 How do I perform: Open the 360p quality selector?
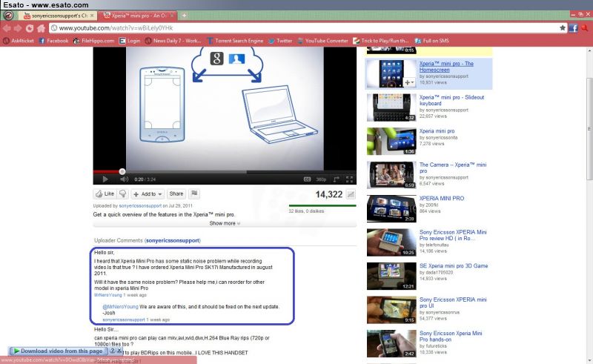click(x=321, y=179)
